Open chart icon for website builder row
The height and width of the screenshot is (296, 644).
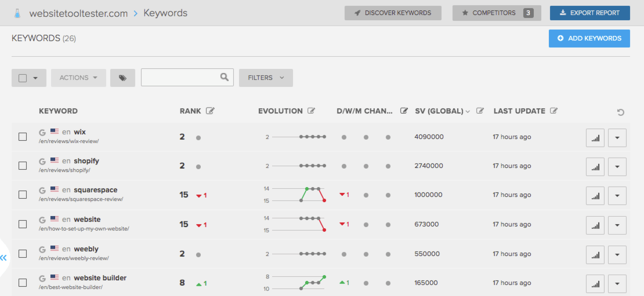point(595,284)
